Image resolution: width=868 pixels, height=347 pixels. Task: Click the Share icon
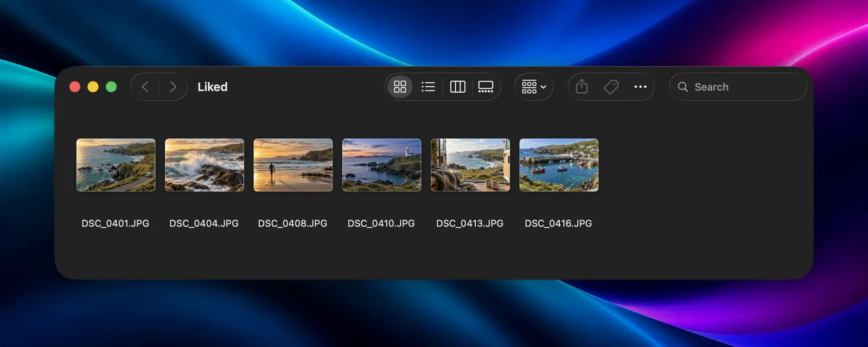click(x=582, y=87)
